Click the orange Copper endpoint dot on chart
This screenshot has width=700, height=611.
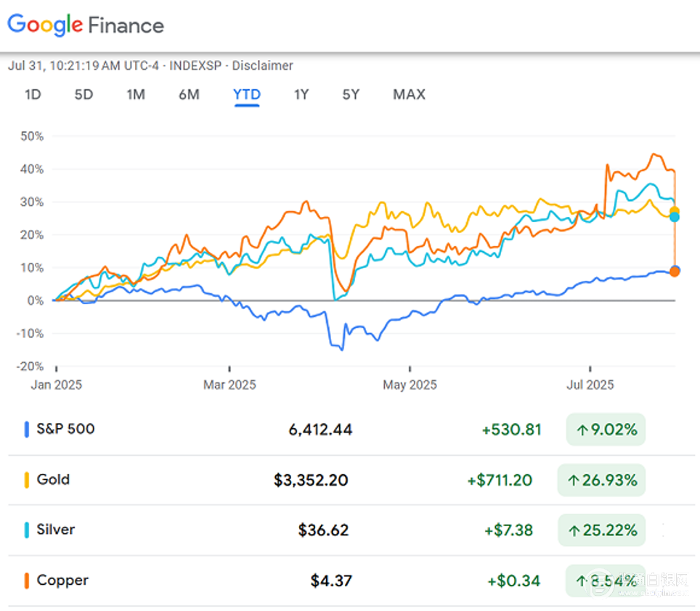pyautogui.click(x=674, y=271)
